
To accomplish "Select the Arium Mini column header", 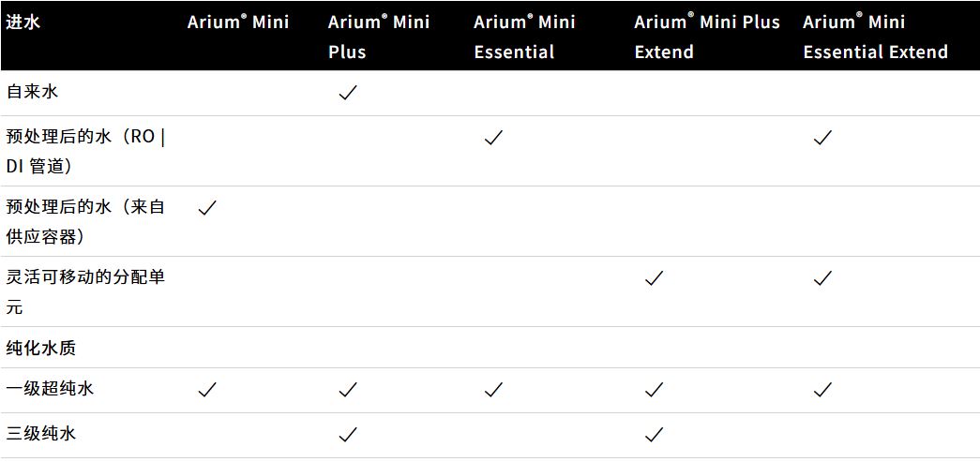I will pyautogui.click(x=238, y=22).
